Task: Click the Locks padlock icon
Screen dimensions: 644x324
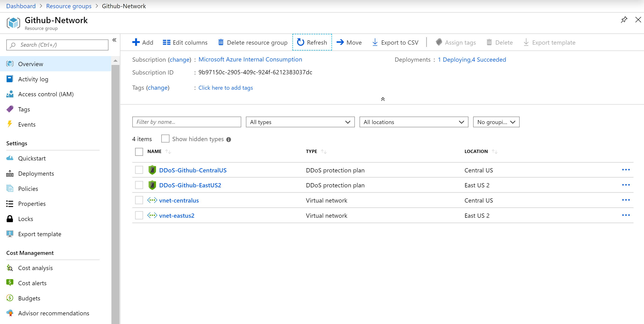Action: (x=10, y=219)
